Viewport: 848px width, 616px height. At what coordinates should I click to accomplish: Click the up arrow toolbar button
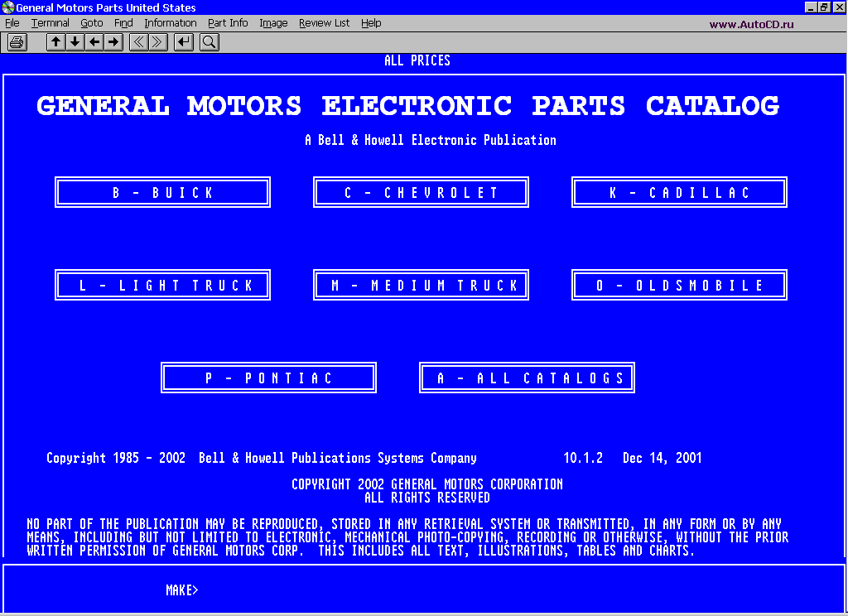[x=55, y=42]
